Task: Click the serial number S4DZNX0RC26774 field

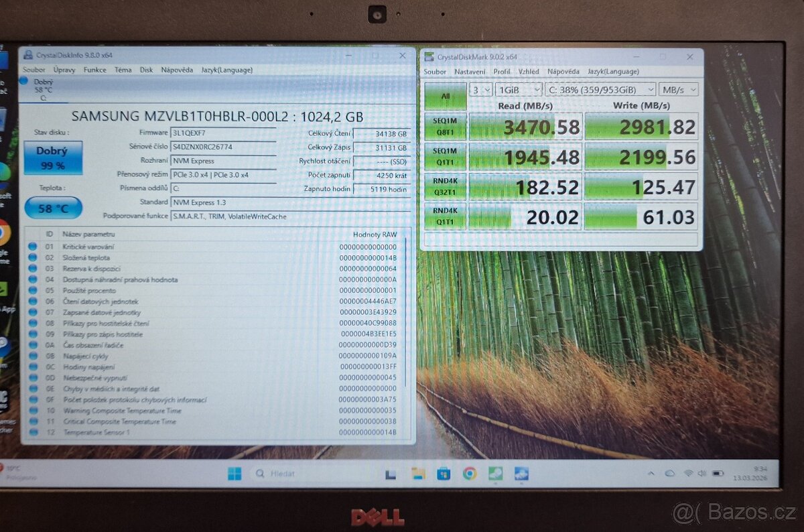Action: point(222,147)
